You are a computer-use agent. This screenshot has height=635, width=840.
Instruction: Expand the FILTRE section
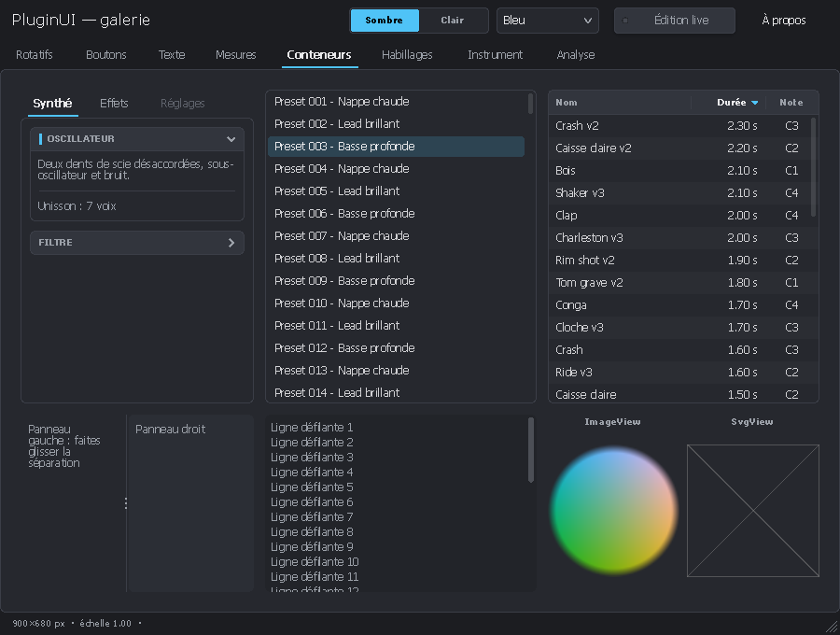coord(137,243)
